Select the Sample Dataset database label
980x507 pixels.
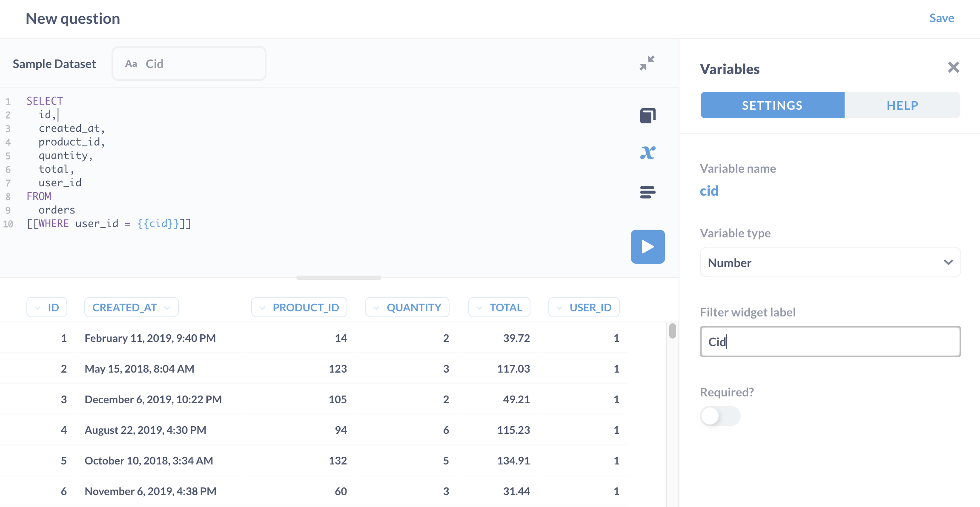tap(54, 64)
